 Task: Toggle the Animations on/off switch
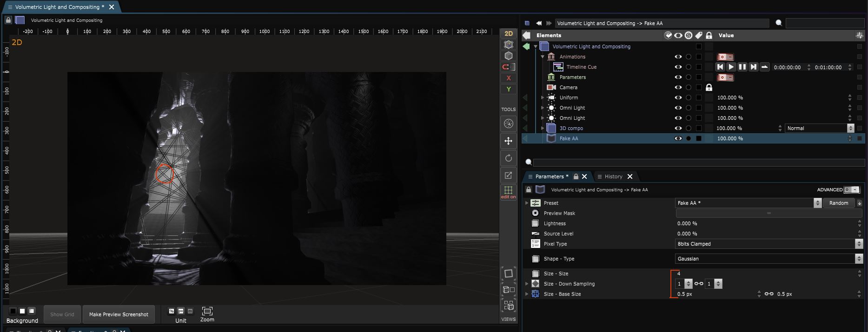pyautogui.click(x=725, y=57)
